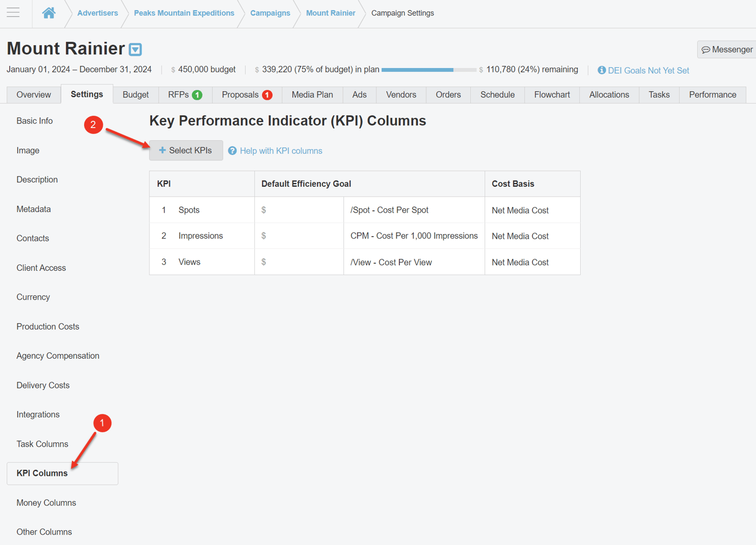The width and height of the screenshot is (756, 545).
Task: Click the budget progress bar
Action: (x=429, y=70)
